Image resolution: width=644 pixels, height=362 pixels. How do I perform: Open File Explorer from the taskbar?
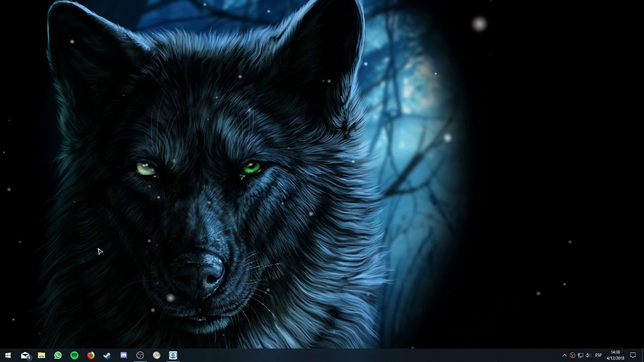41,355
